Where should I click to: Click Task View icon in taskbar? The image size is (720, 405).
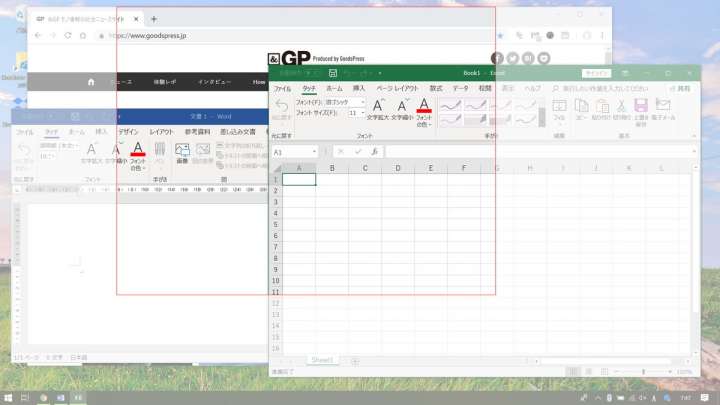(x=25, y=398)
